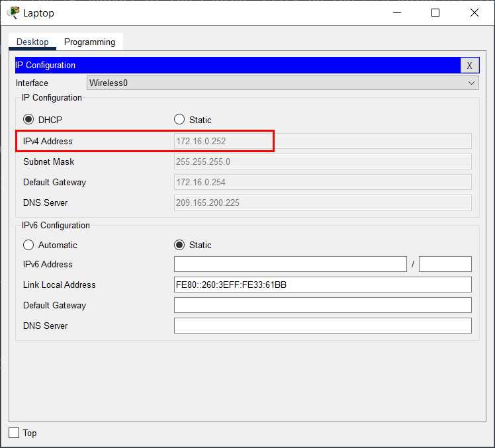Screen dimensions: 495x448
Task: Focus the IPv6 DNS Server field
Action: 323,326
